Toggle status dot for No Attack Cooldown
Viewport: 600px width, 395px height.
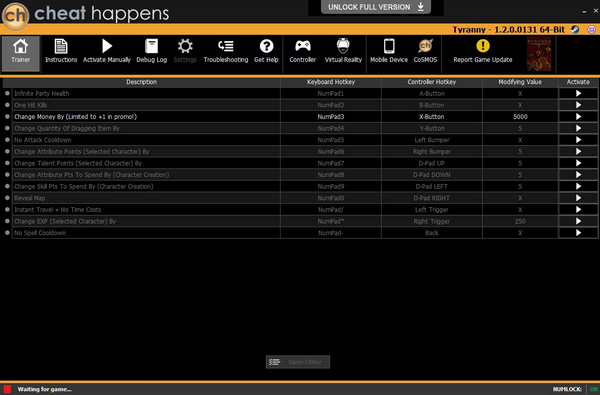pos(7,140)
